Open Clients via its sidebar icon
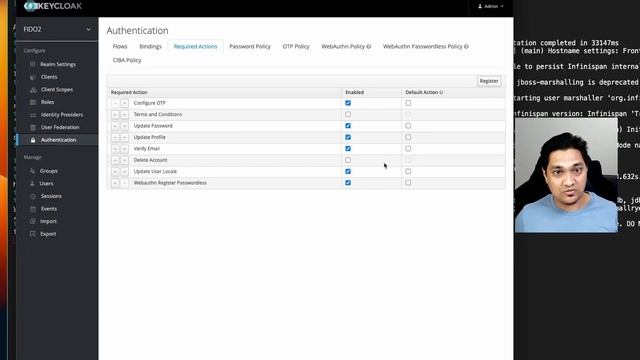 pyautogui.click(x=33, y=77)
